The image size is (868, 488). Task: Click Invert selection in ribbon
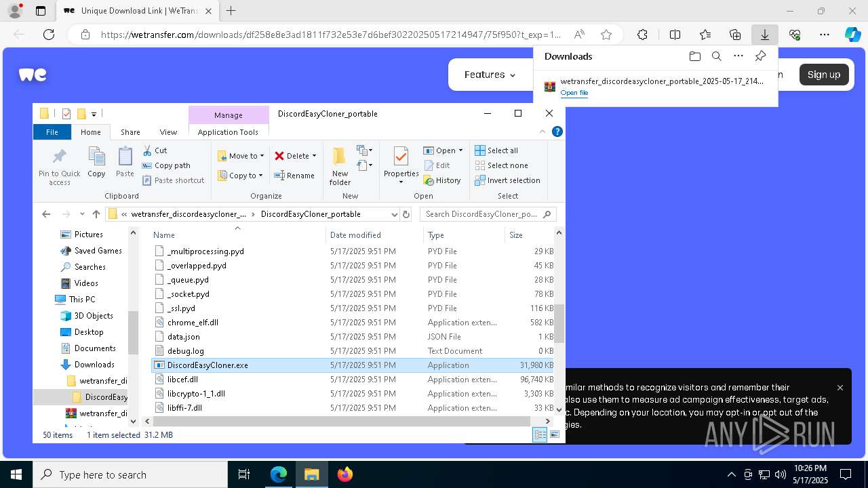point(507,180)
